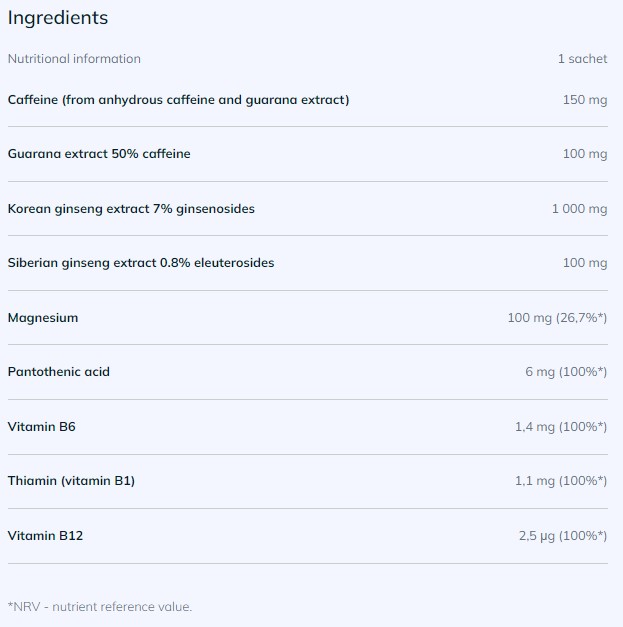The height and width of the screenshot is (627, 623).
Task: Click the 1,4 mg (100%*) value
Action: pos(561,427)
